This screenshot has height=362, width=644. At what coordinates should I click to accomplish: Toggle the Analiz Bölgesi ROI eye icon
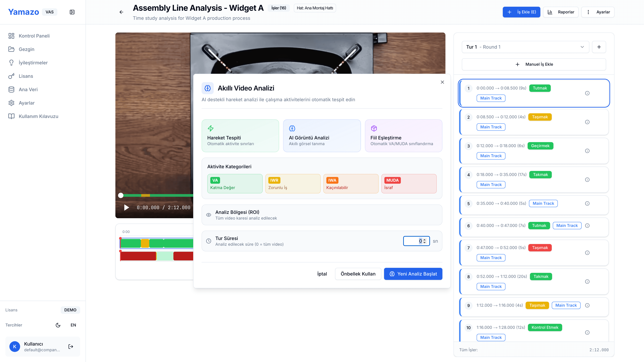[208, 215]
